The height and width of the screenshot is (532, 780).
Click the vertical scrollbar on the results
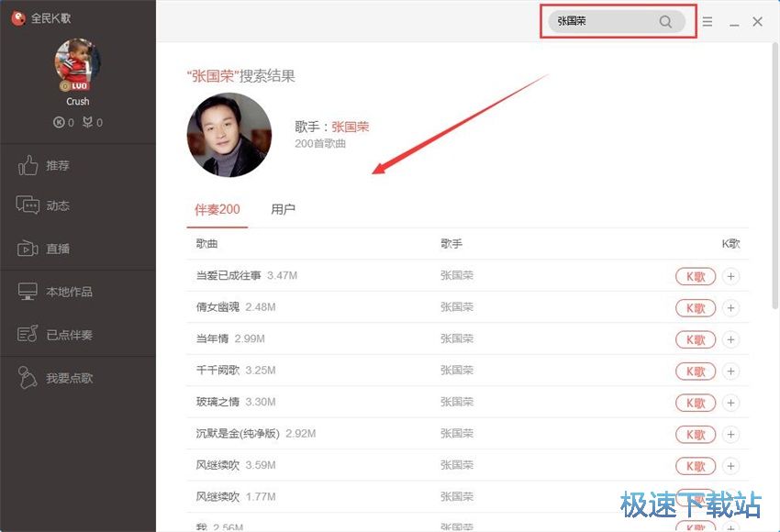click(x=775, y=176)
